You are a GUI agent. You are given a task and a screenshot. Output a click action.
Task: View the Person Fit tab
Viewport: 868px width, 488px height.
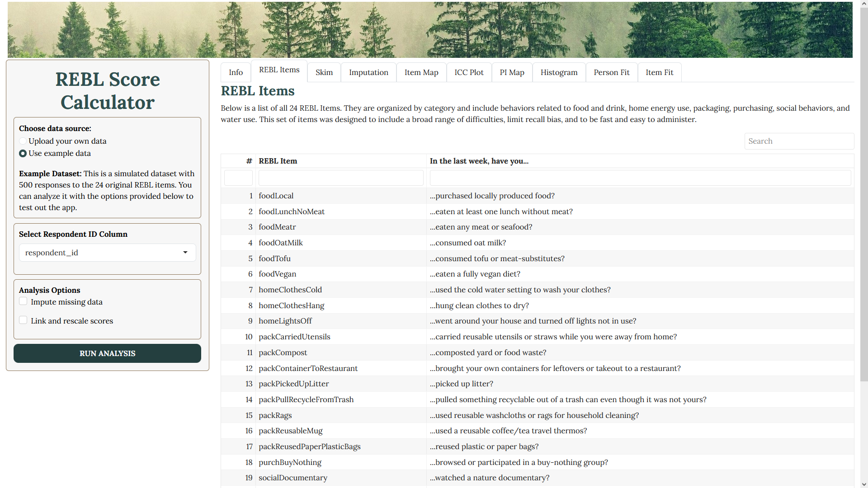[611, 72]
